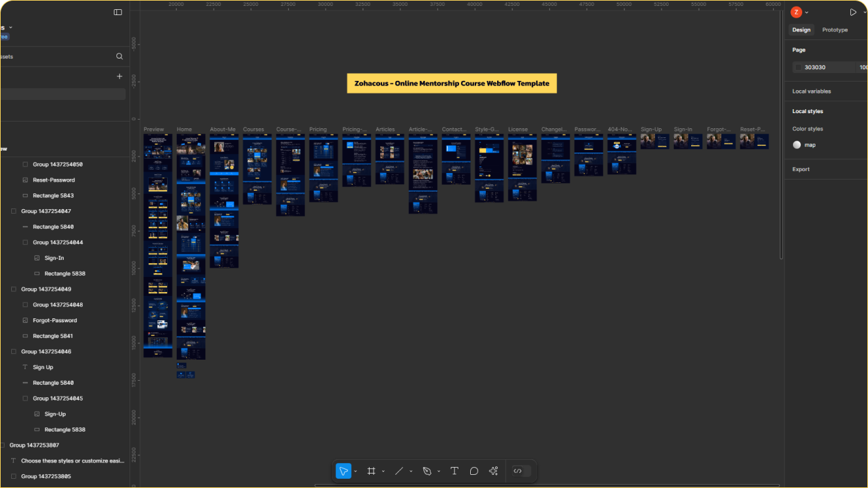Select the Comment tool
This screenshot has height=488, width=868.
coord(474,471)
